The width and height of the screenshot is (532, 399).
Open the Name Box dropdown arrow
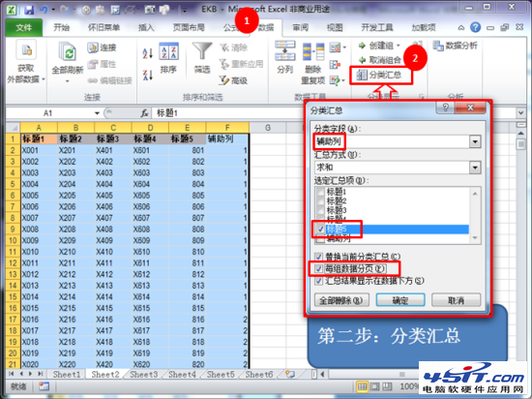(x=97, y=113)
